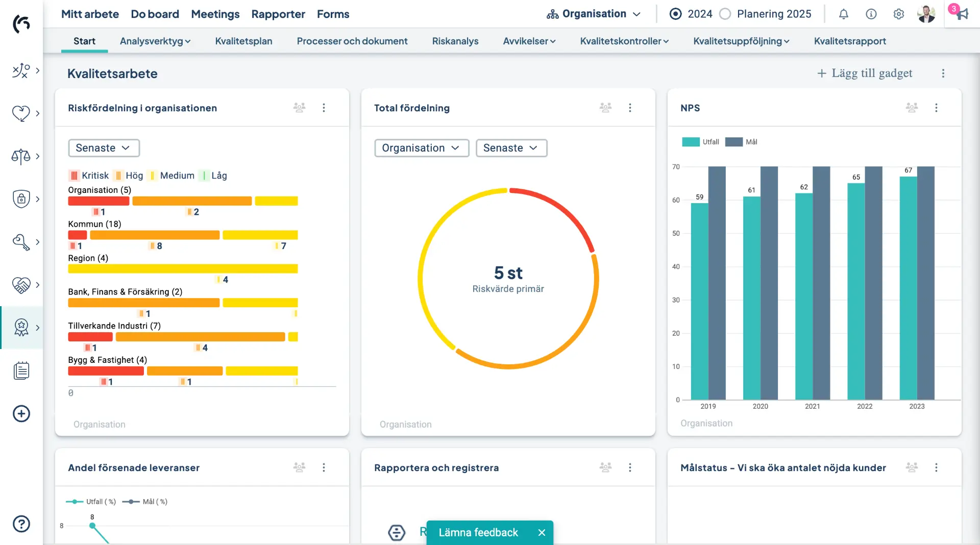
Task: Open the keys sidebar module
Action: pos(21,242)
